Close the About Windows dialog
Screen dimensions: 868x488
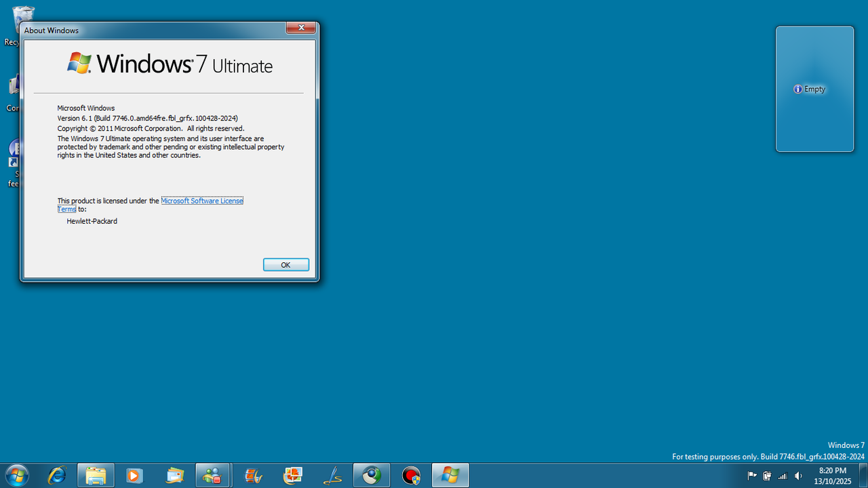300,28
